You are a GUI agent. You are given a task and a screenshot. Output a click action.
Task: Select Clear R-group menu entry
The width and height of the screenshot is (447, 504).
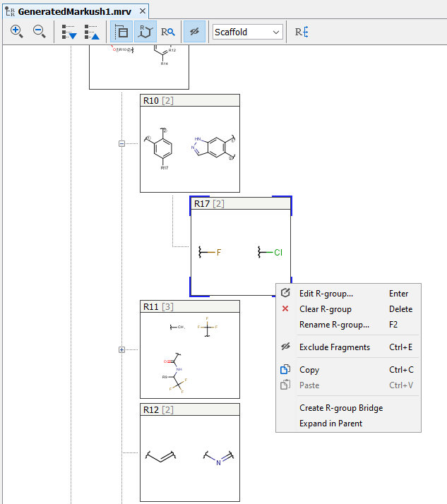point(325,309)
